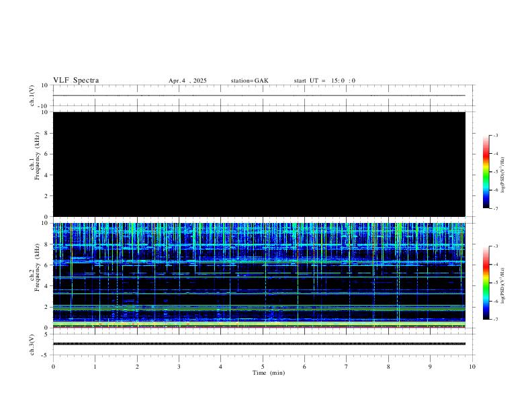Click the "Time (min)" x-axis label
Viewport: 532px width, 411px height.
(x=269, y=373)
